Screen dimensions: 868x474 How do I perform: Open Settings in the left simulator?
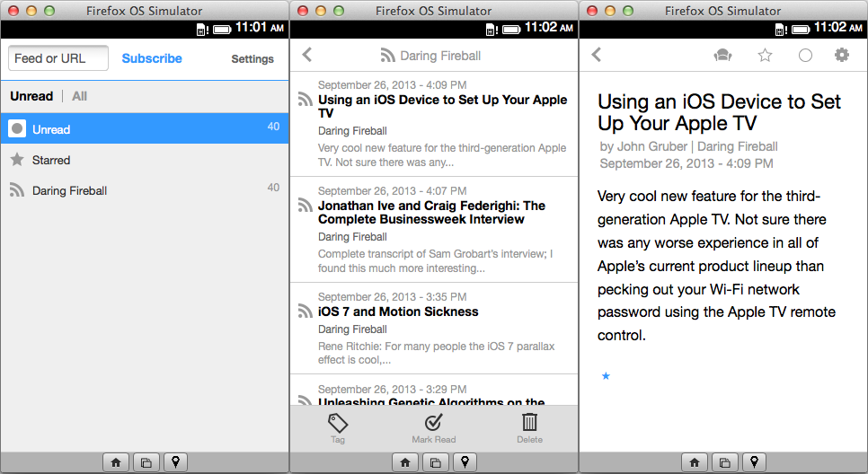[x=252, y=58]
